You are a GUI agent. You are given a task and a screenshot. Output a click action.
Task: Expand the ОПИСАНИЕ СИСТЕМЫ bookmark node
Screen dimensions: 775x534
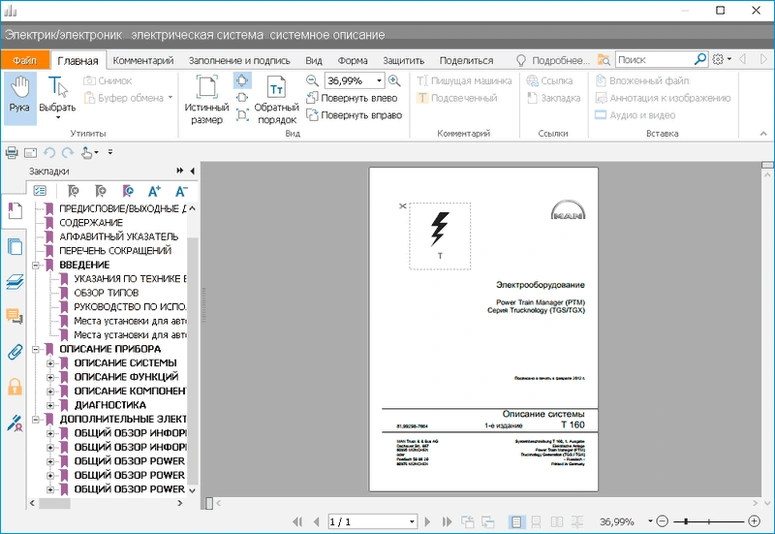click(x=50, y=363)
